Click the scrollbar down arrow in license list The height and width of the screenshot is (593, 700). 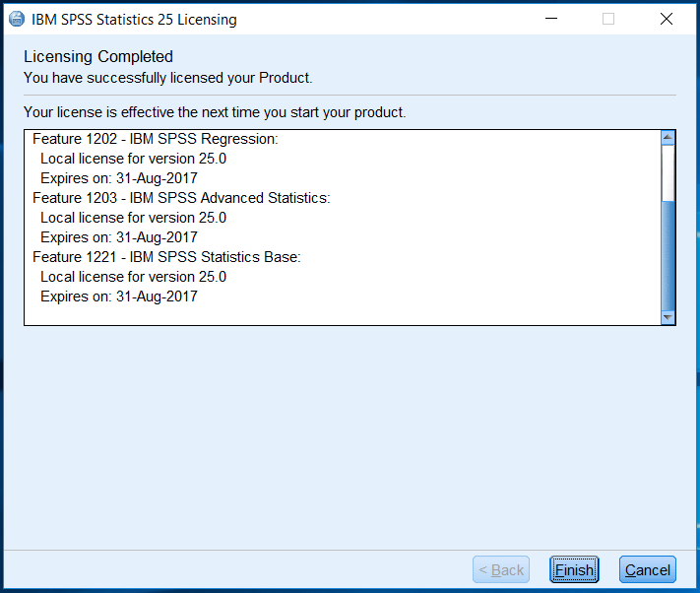tap(668, 317)
